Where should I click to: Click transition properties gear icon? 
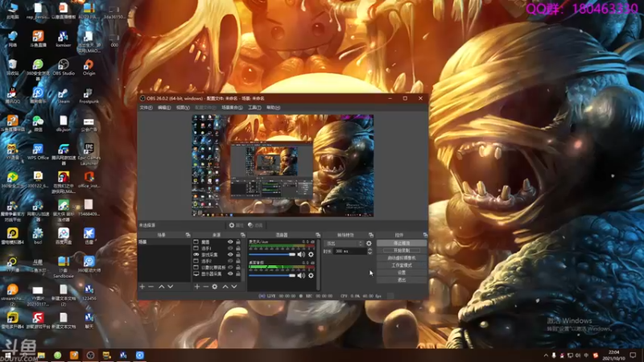369,243
